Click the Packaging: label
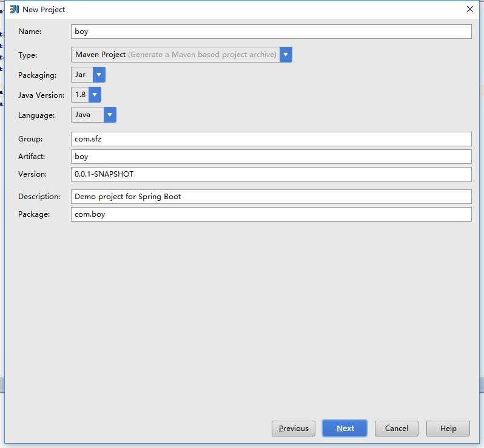484x448 pixels. tap(38, 75)
